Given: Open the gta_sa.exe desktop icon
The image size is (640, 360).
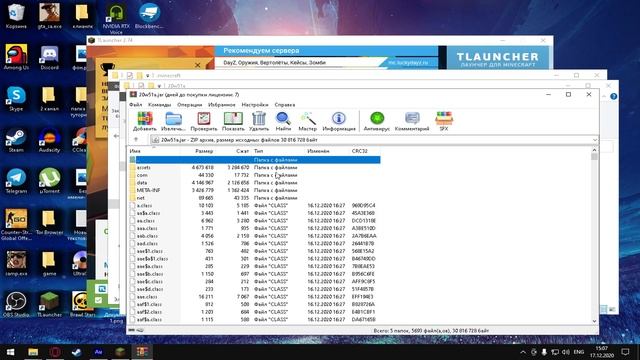Looking at the screenshot, I should (49, 16).
